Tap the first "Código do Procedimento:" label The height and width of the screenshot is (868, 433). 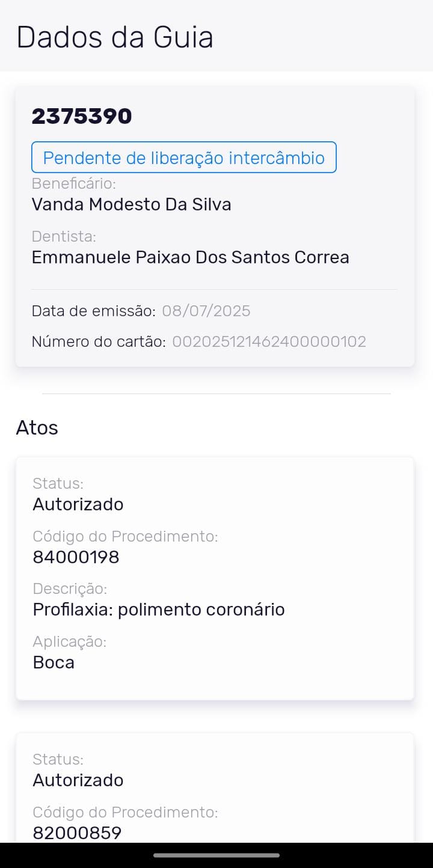(125, 536)
